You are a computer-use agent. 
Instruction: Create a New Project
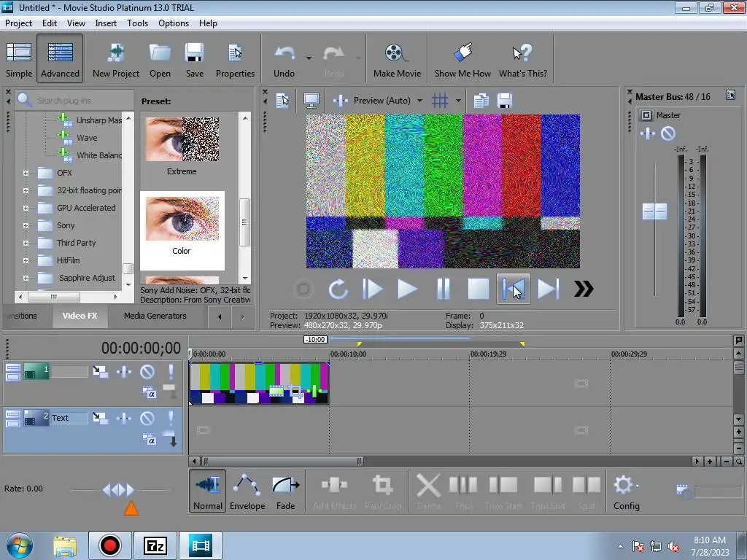(x=116, y=60)
